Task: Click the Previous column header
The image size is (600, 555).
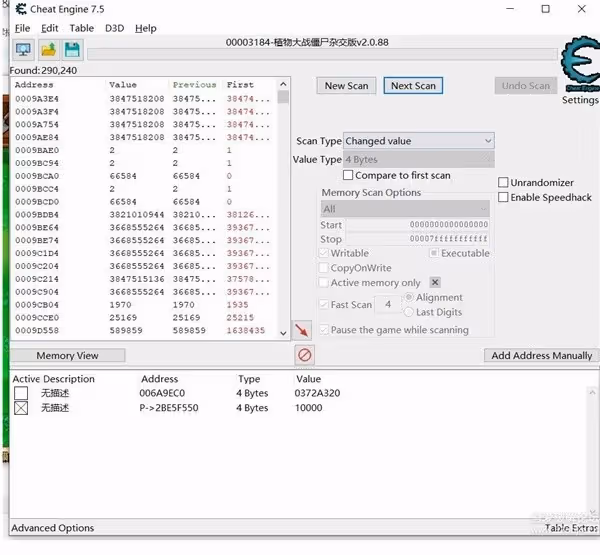Action: click(196, 85)
